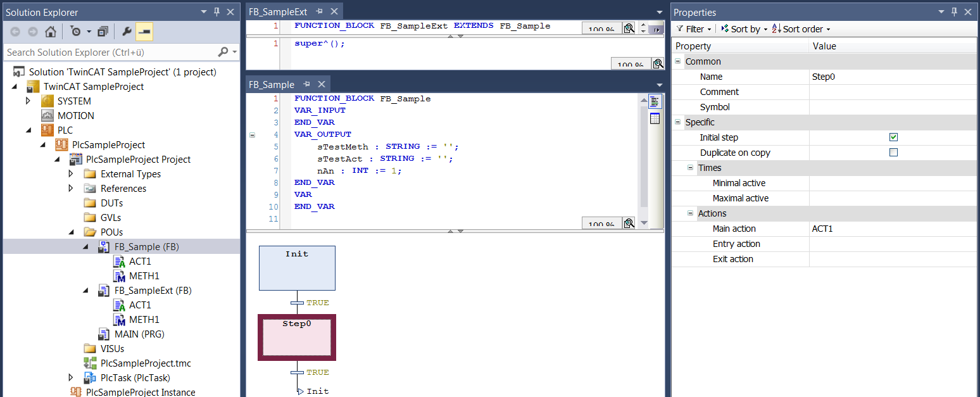
Task: Collapse the FB_SampleExt (FB) node
Action: click(x=85, y=291)
